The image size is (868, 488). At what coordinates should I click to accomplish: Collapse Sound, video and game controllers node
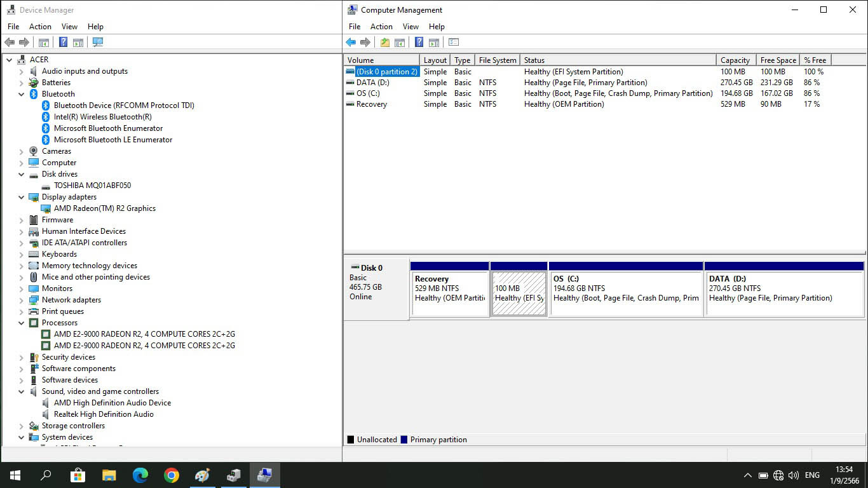point(21,391)
